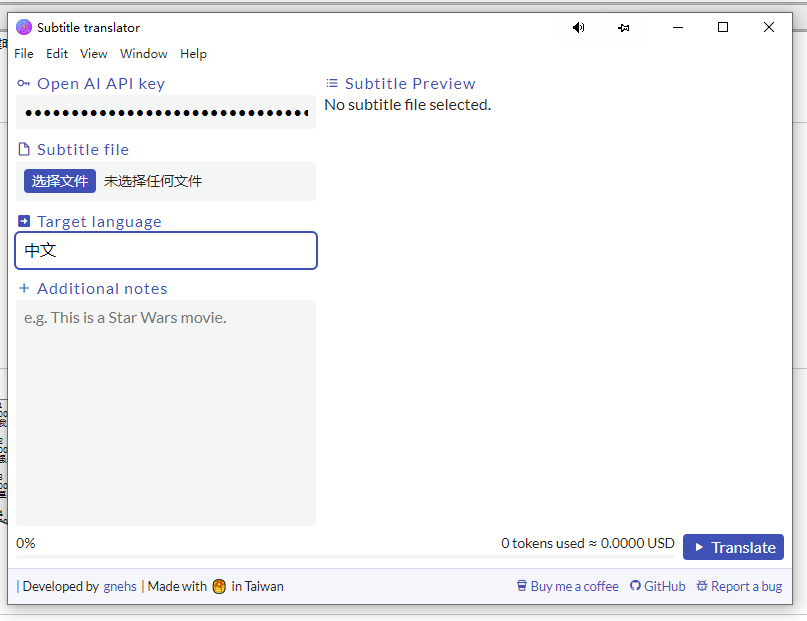Click the key icon beside API key label
Viewport: 807px width, 621px height.
click(x=24, y=84)
